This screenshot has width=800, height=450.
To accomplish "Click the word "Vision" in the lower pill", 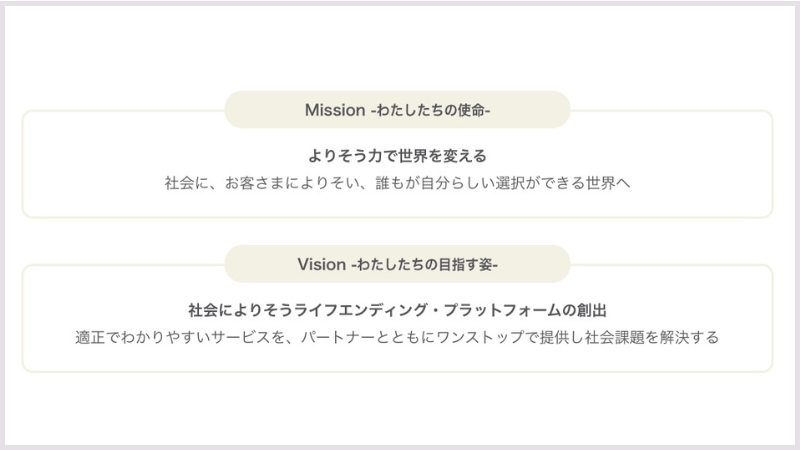I will tap(321, 265).
